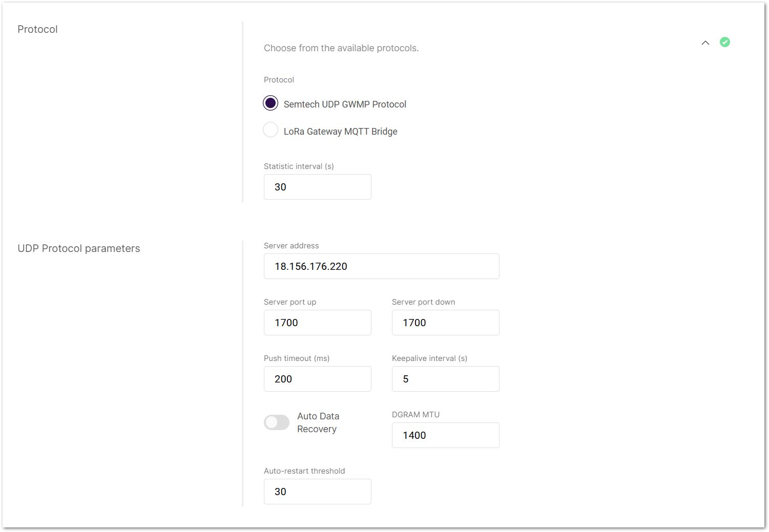Click the 18.156.176.220 address text
This screenshot has width=769, height=532.
[310, 266]
